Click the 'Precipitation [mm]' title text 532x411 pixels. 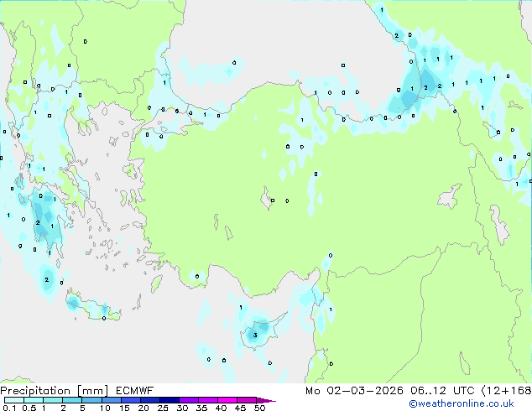click(55, 391)
